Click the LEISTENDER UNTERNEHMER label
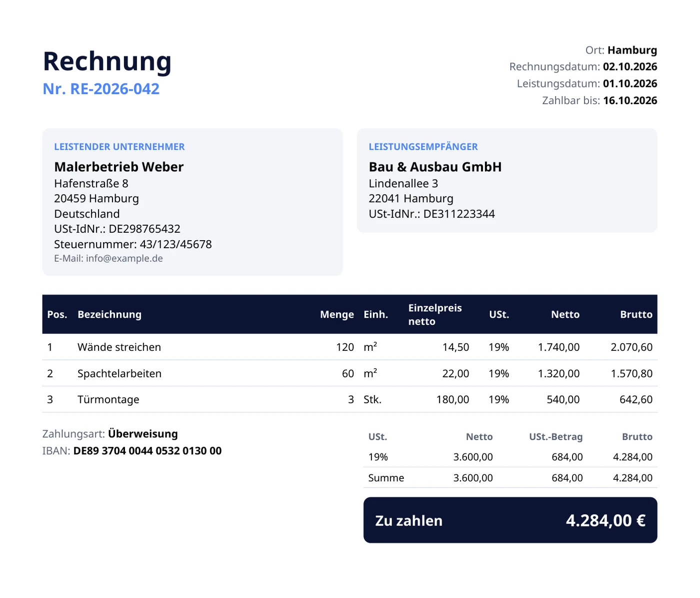The image size is (700, 598). pyautogui.click(x=119, y=147)
